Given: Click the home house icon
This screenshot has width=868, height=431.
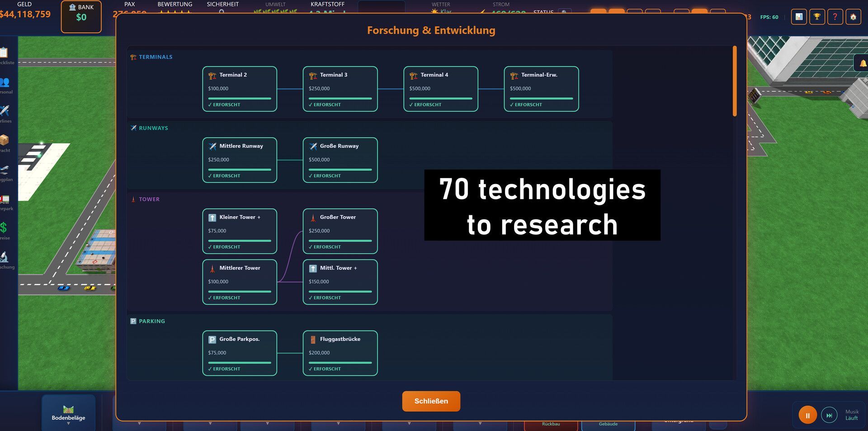Looking at the screenshot, I should pos(853,17).
